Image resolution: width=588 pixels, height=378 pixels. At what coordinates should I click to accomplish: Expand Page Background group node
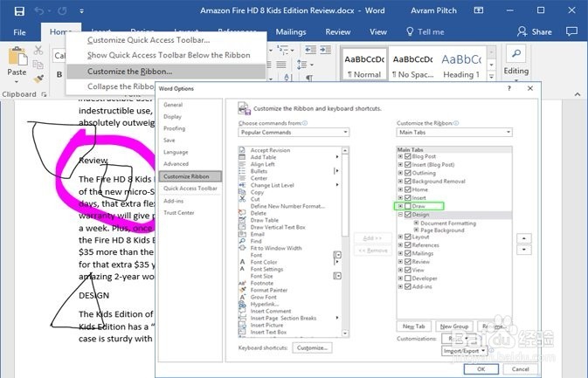tap(416, 230)
